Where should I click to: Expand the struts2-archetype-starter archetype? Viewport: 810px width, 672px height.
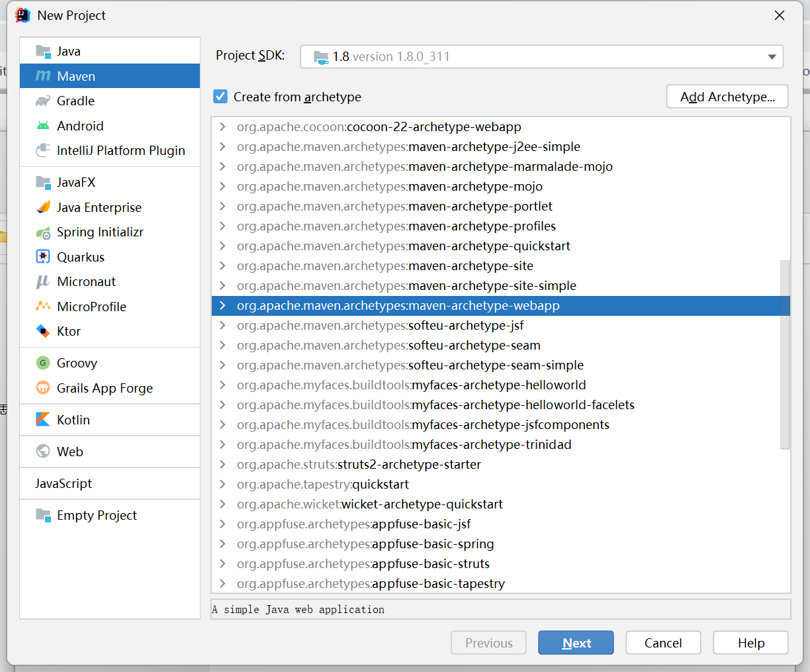(222, 465)
